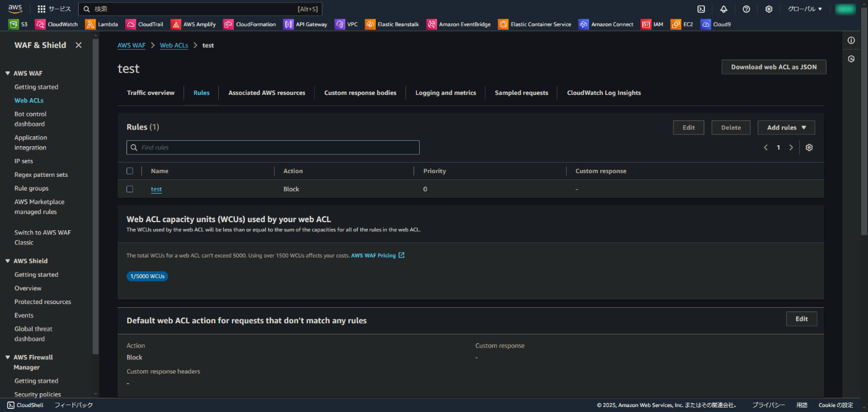Open the CloudTrail bookmark
The height and width of the screenshot is (412, 868).
[x=144, y=24]
